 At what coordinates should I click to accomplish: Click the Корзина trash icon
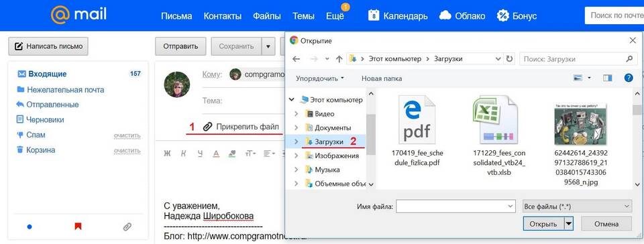pos(19,149)
